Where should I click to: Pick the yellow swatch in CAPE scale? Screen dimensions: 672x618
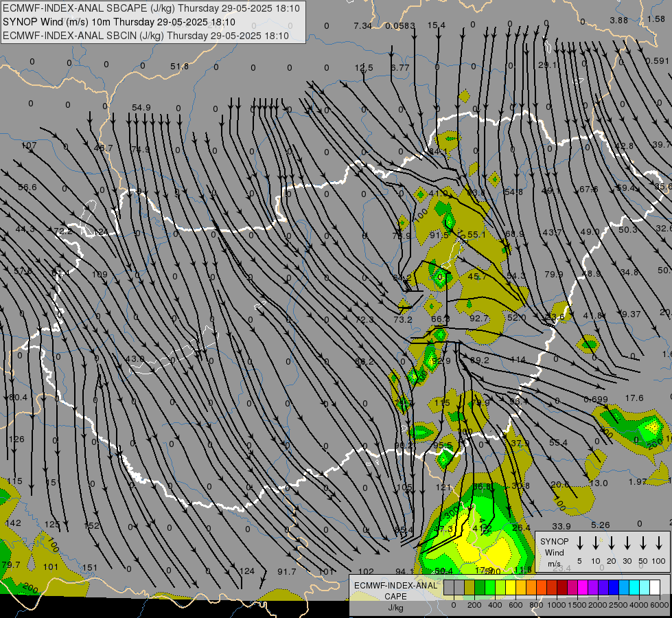click(x=511, y=588)
